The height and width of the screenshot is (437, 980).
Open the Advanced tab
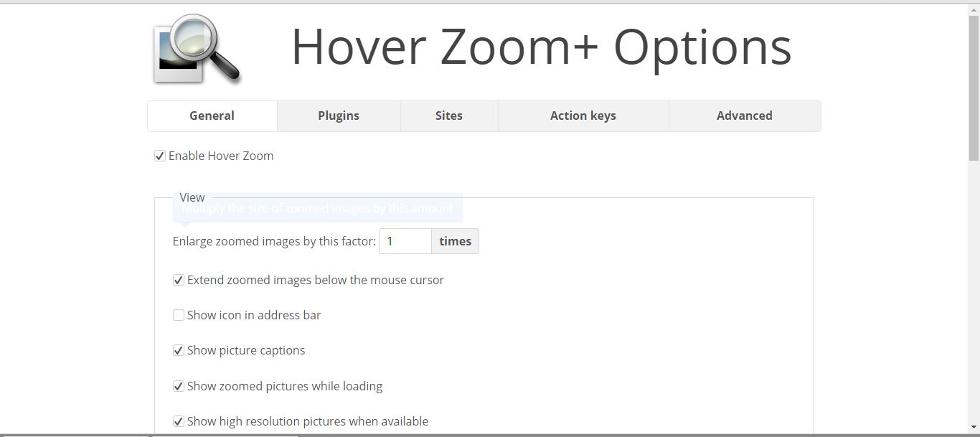(744, 116)
